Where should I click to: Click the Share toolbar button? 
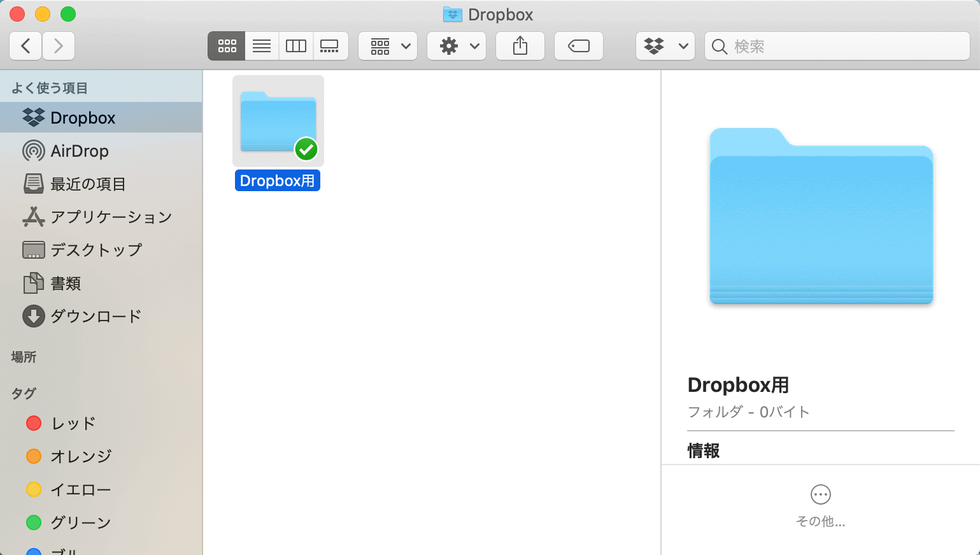[520, 46]
